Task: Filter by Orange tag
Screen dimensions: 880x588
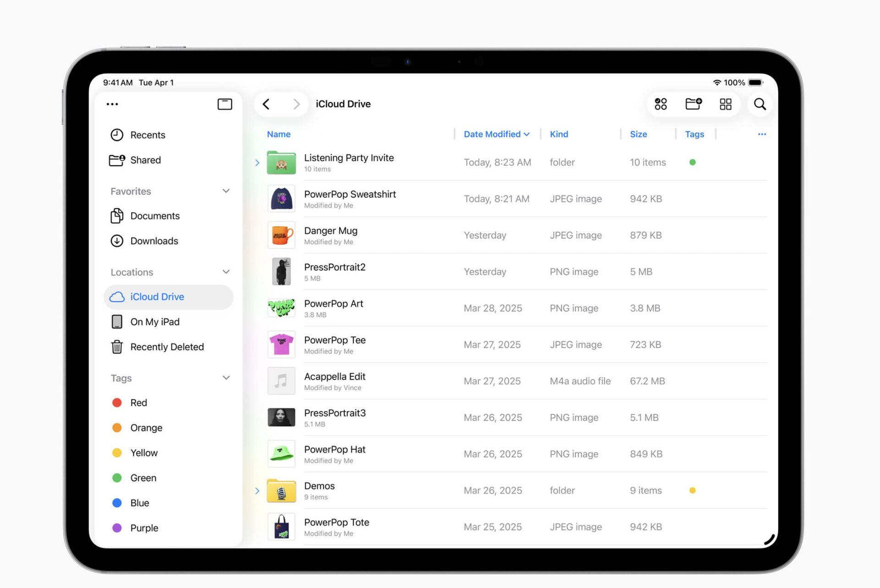Action: [169, 428]
